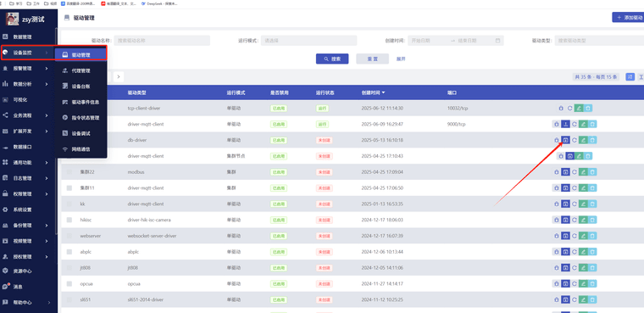Click the green edit icon in modbus row
The height and width of the screenshot is (313, 644).
pyautogui.click(x=583, y=172)
